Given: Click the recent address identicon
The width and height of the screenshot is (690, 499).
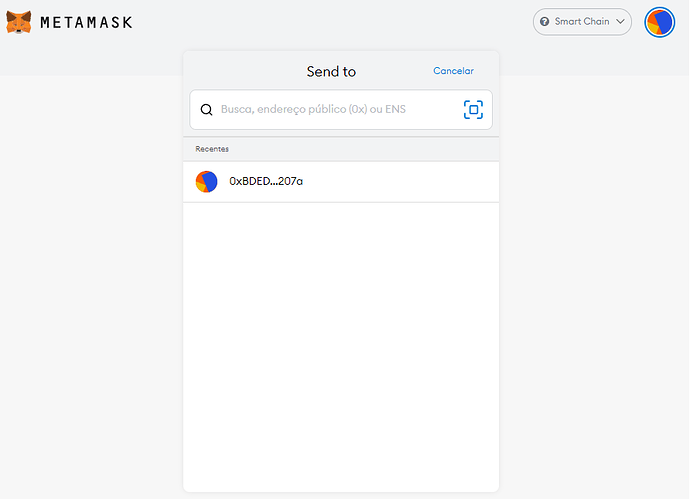Looking at the screenshot, I should click(x=206, y=182).
